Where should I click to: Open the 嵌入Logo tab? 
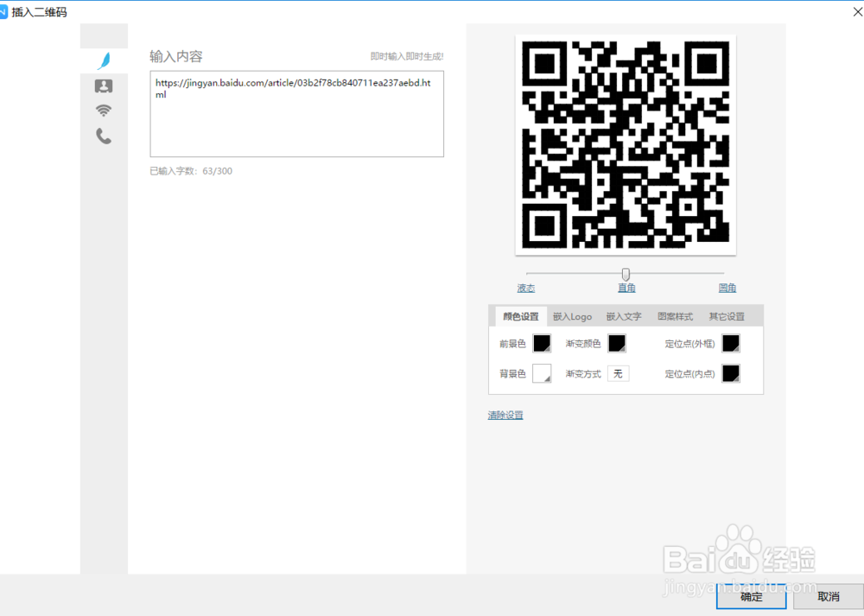point(572,316)
